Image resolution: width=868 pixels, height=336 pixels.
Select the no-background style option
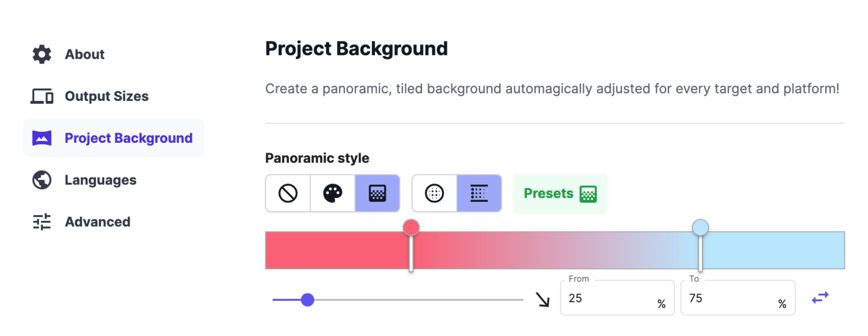tap(288, 193)
